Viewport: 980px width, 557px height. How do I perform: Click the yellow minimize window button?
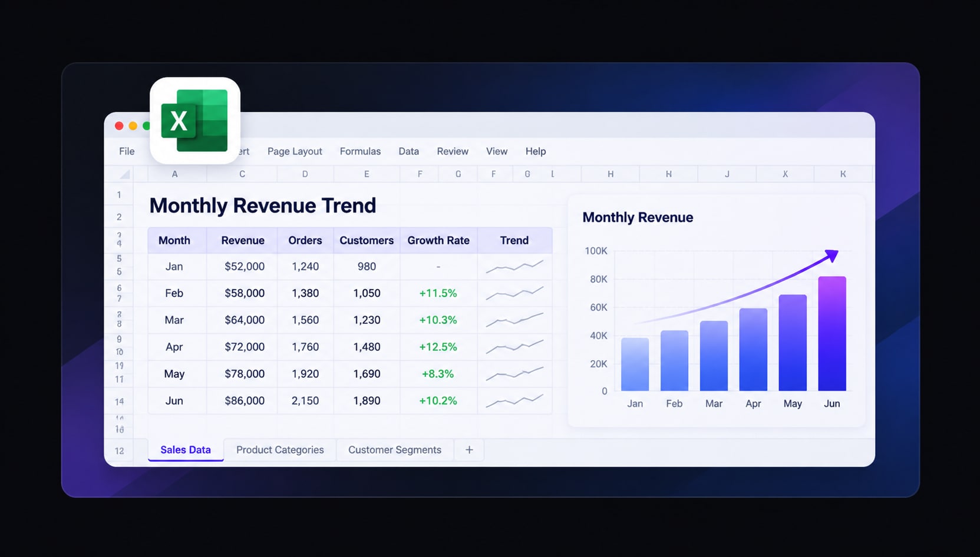pos(133,126)
